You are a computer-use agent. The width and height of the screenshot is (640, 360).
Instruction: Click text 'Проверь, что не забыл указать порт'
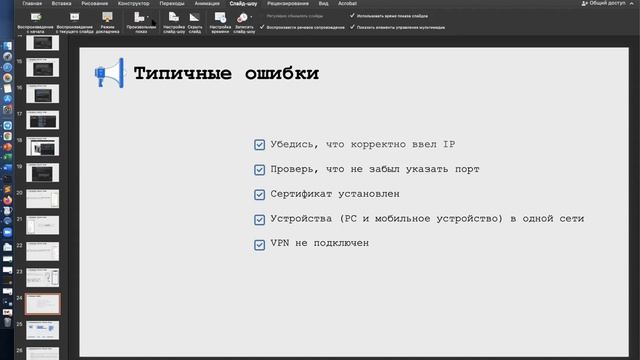(x=375, y=169)
